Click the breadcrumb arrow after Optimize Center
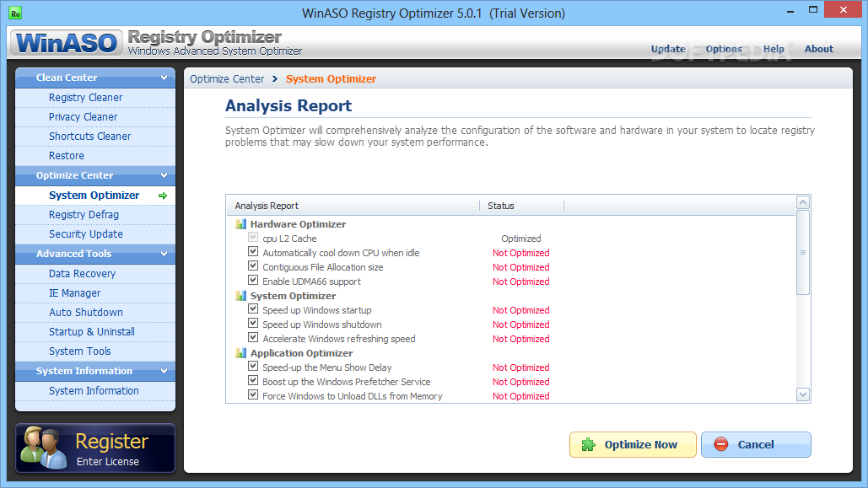The image size is (868, 488). [x=275, y=78]
